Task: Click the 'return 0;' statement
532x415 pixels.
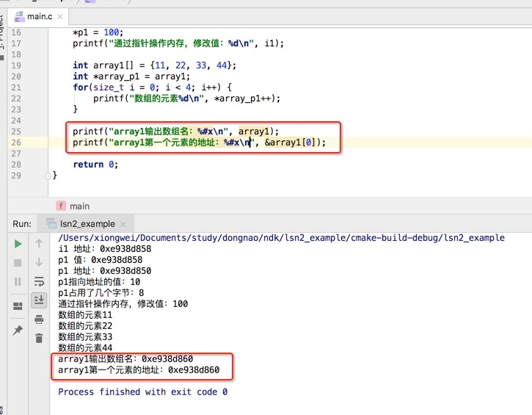Action: 95,165
